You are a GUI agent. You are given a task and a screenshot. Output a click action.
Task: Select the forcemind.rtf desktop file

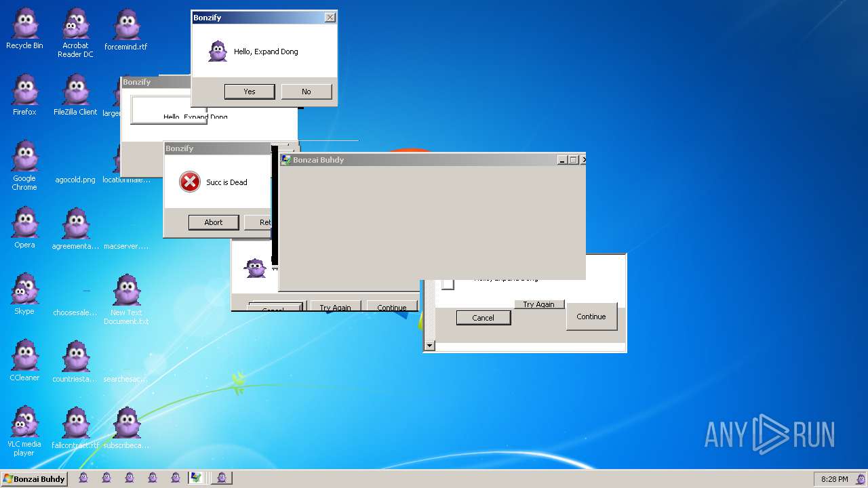click(x=126, y=30)
